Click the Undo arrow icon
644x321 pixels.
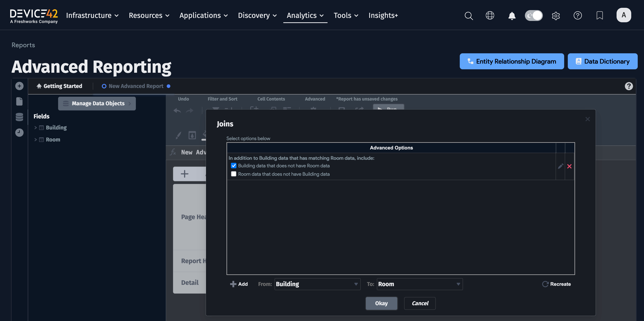177,110
